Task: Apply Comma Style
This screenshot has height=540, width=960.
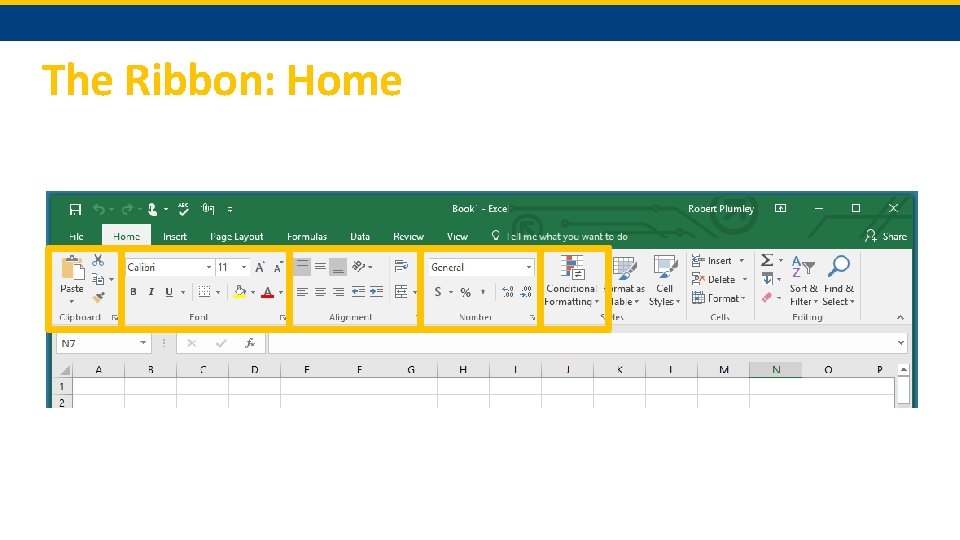Action: pyautogui.click(x=483, y=293)
